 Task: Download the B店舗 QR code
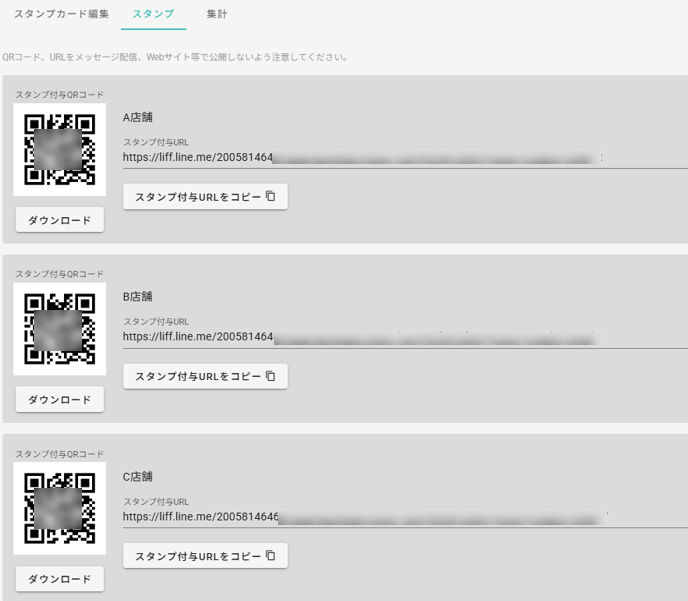pos(60,399)
